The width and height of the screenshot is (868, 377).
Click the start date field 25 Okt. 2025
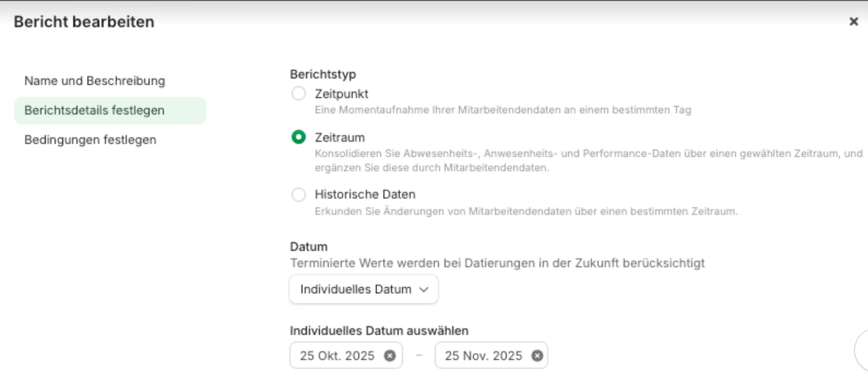(x=337, y=356)
